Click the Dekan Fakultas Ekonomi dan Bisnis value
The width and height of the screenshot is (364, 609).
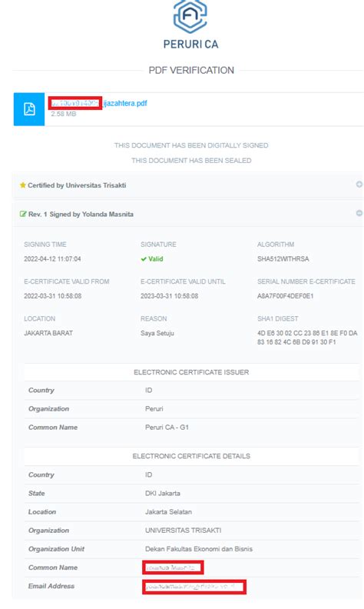point(199,549)
